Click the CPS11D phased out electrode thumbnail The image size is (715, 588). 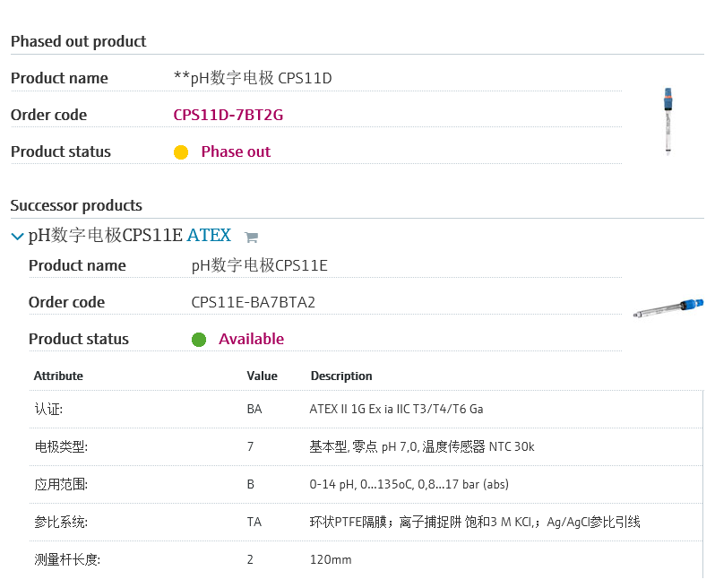pyautogui.click(x=668, y=121)
